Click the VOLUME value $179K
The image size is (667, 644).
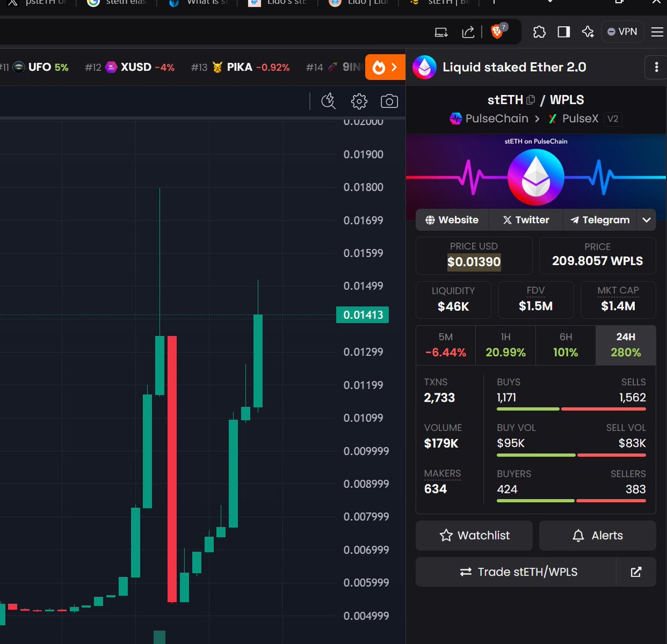coord(441,443)
